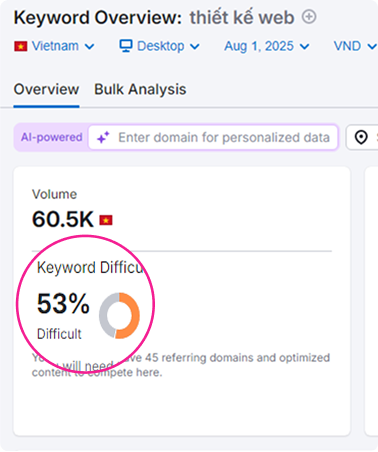Click the Vietnam flag beside 60.5K volume
The height and width of the screenshot is (452, 378).
tap(106, 220)
